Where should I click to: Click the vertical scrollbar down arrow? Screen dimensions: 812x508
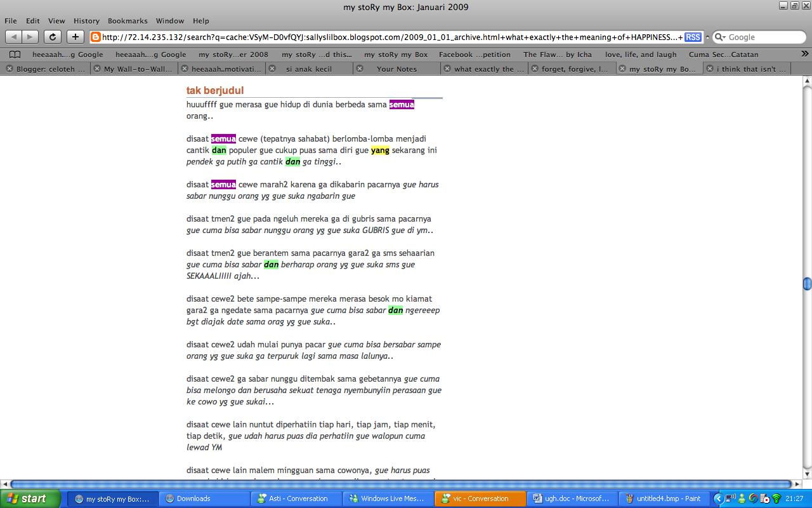point(807,474)
